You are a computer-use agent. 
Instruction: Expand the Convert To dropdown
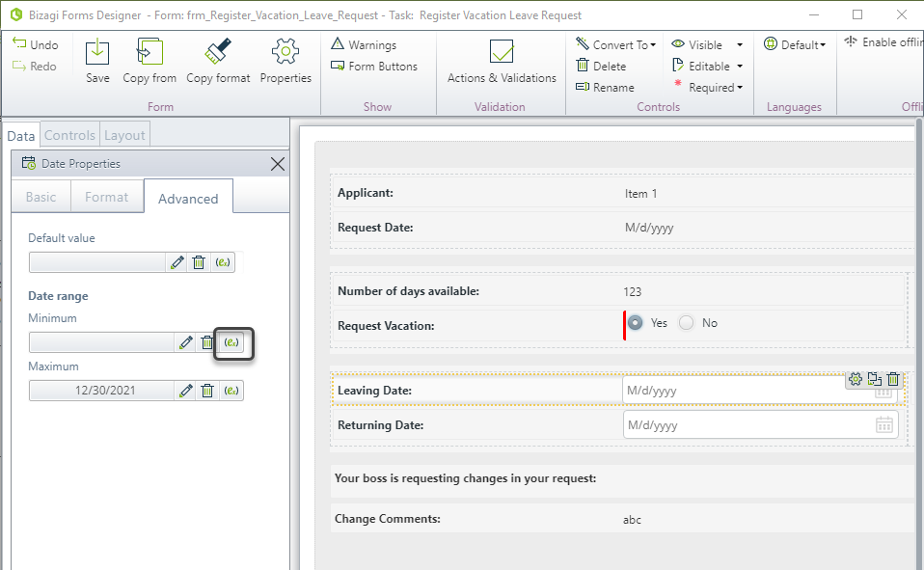pyautogui.click(x=615, y=44)
